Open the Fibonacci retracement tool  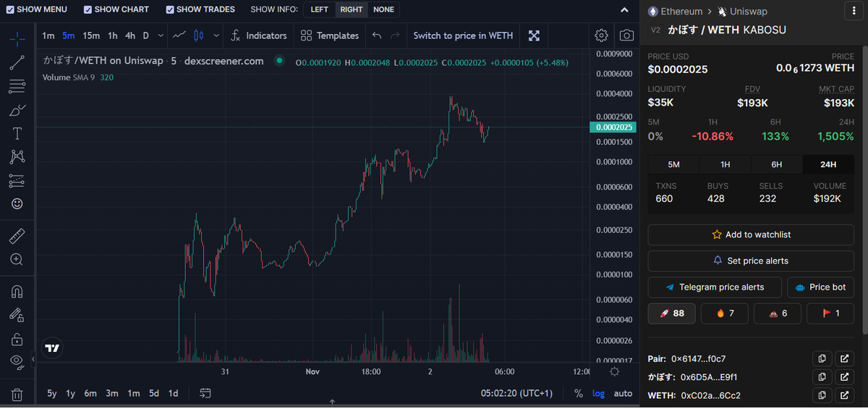click(17, 86)
